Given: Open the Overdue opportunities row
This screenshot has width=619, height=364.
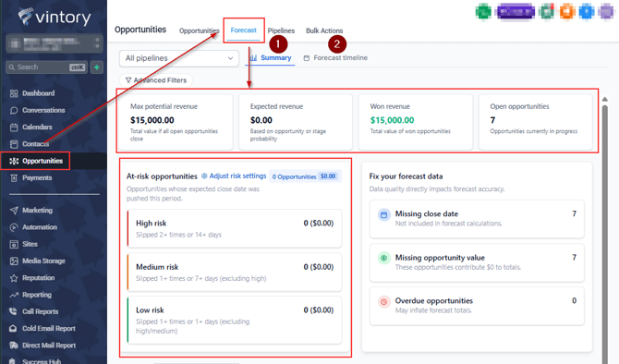Looking at the screenshot, I should (477, 306).
